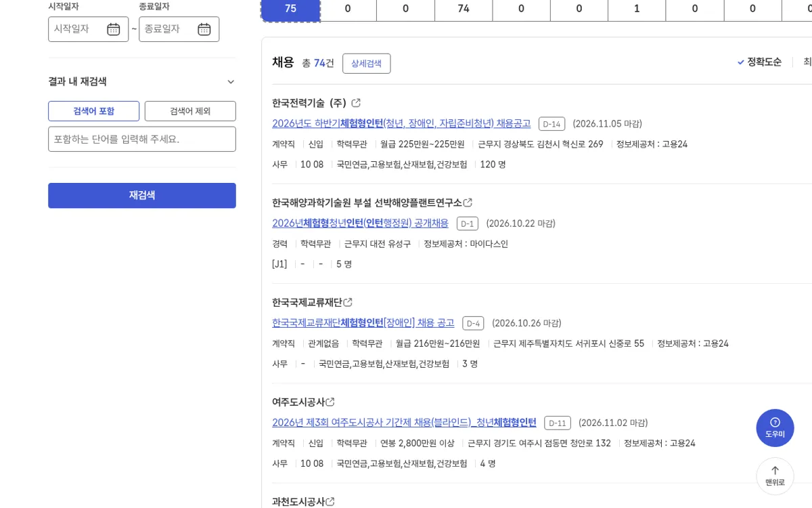
Task: Open external link icon next to 한국전력기술 (주)
Action: pyautogui.click(x=356, y=103)
